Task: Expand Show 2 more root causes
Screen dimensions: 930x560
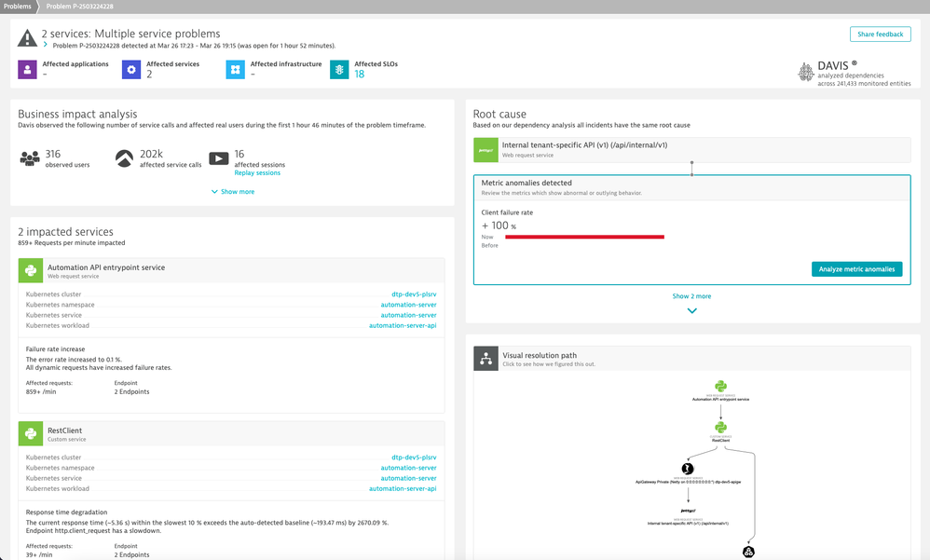Action: tap(691, 296)
